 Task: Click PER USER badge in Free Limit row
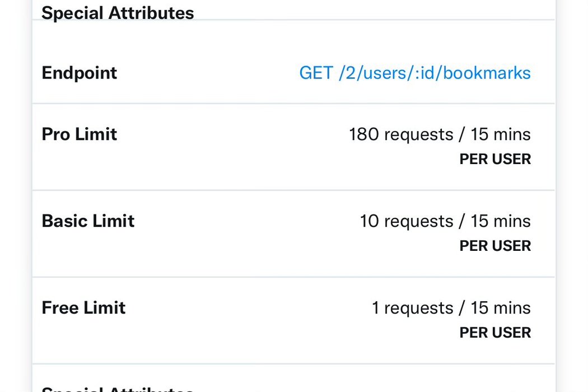coord(495,332)
